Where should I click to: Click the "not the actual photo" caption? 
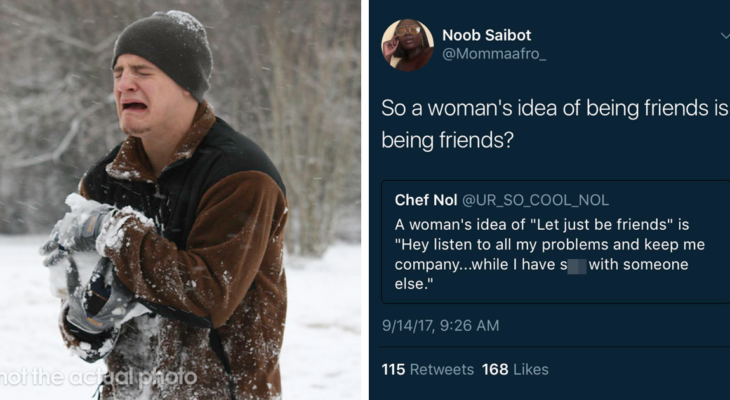[x=98, y=377]
